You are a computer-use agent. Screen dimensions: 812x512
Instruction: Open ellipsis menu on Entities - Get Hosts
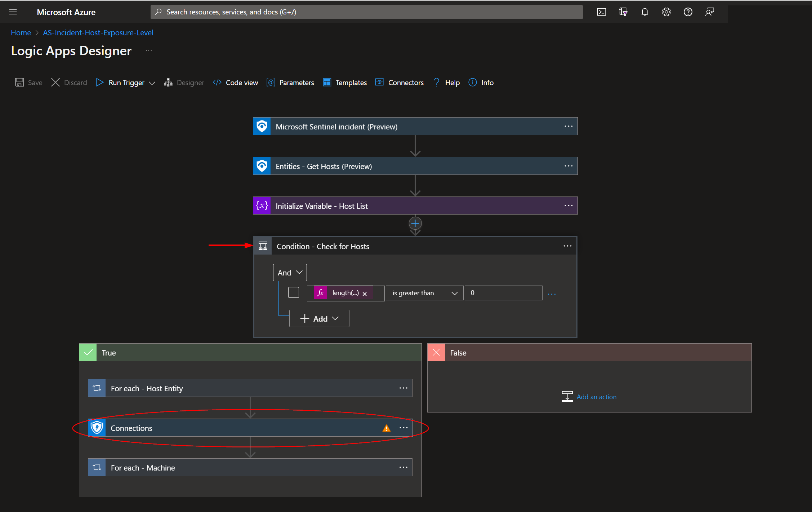point(568,166)
